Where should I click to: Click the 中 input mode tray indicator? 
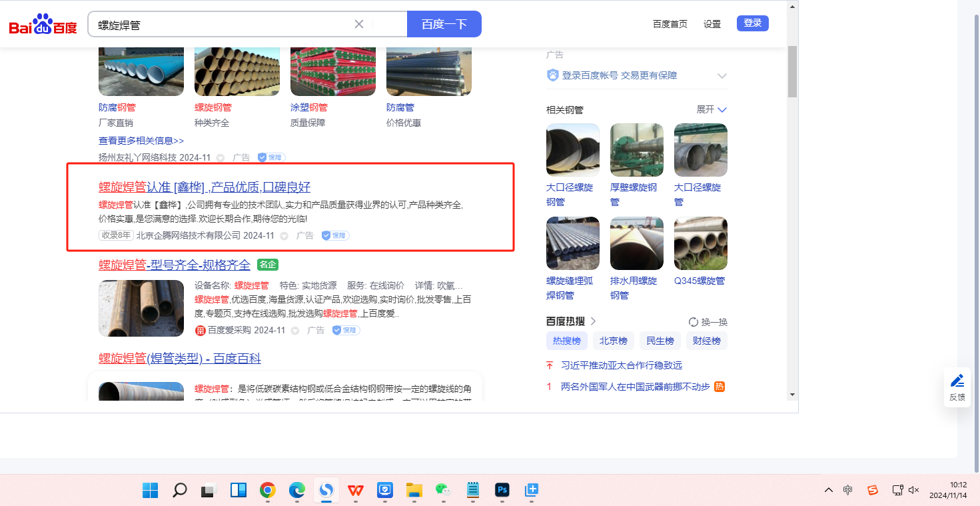[x=847, y=490]
